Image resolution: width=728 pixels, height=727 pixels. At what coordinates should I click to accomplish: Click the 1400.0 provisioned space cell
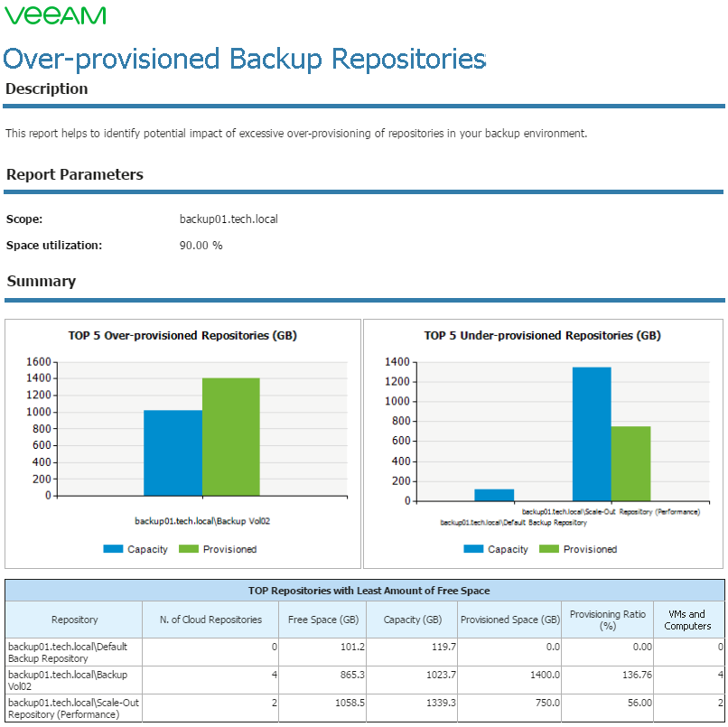click(x=509, y=680)
